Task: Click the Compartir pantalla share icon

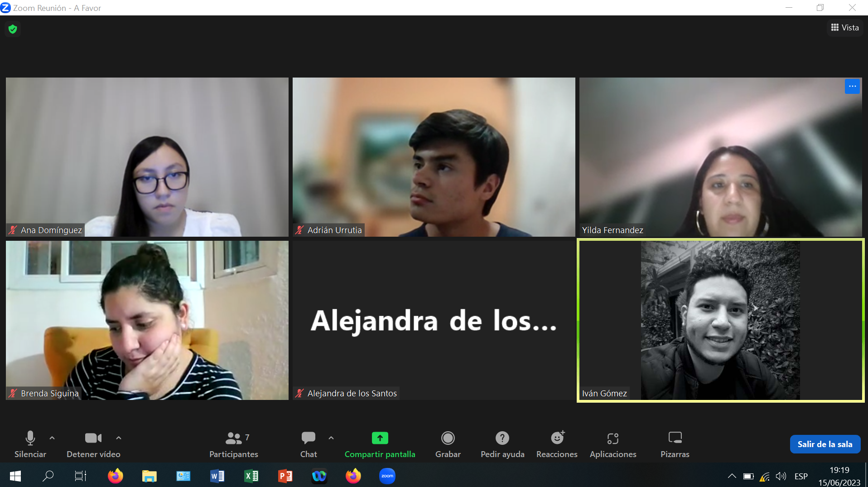Action: [x=380, y=438]
